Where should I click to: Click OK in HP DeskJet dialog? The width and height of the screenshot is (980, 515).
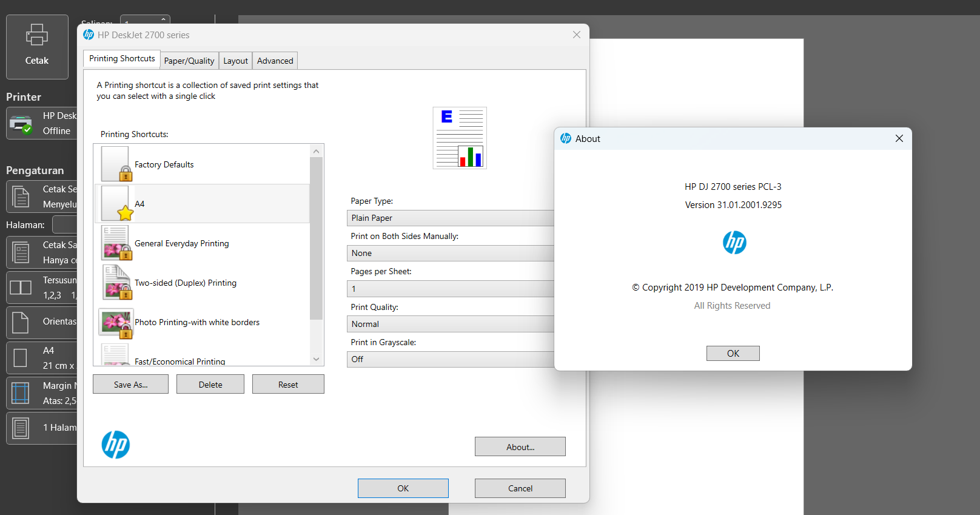coord(403,488)
